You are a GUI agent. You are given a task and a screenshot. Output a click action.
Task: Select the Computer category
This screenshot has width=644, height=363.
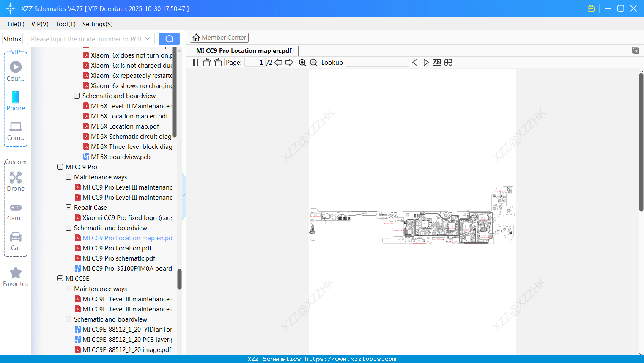[x=16, y=131]
